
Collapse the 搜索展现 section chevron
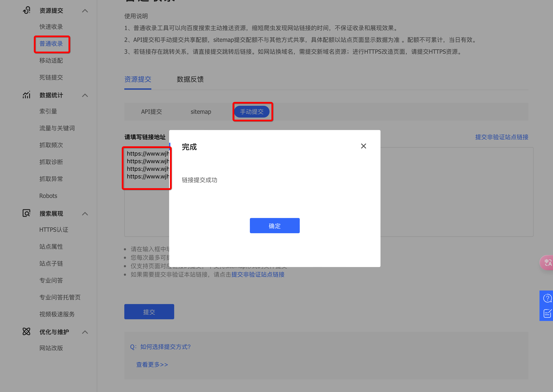pos(85,214)
